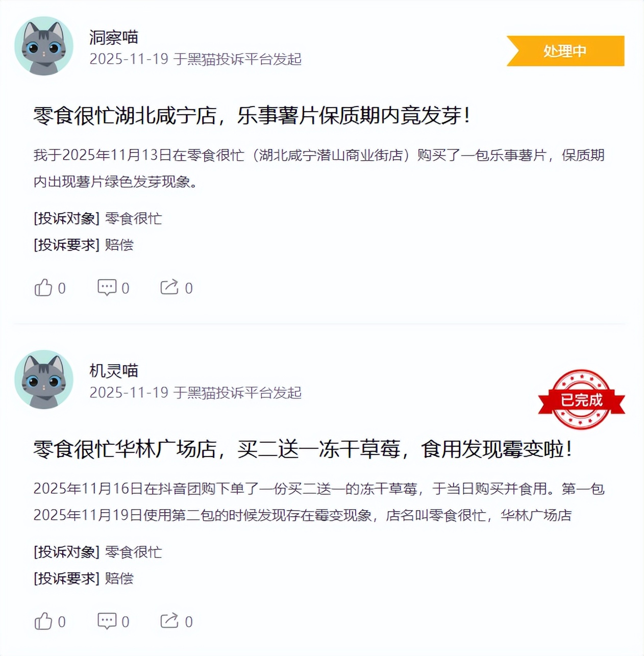Screen dimensions: 644x656
Task: Open complaint titled 零食很忙华林广场店 冻干草莓
Action: tap(303, 449)
